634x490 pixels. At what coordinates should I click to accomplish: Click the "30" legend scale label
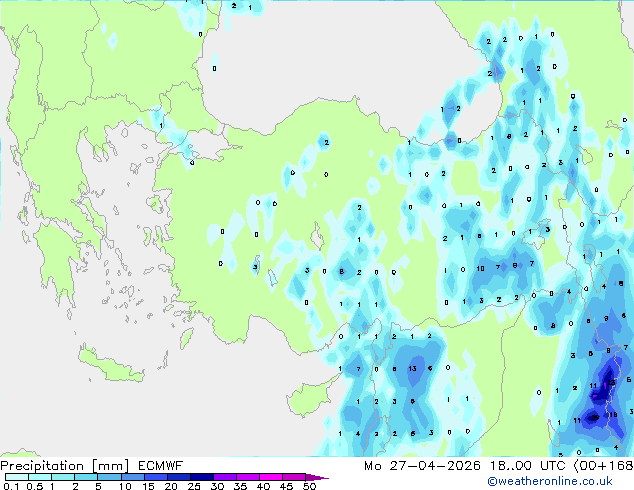click(217, 486)
